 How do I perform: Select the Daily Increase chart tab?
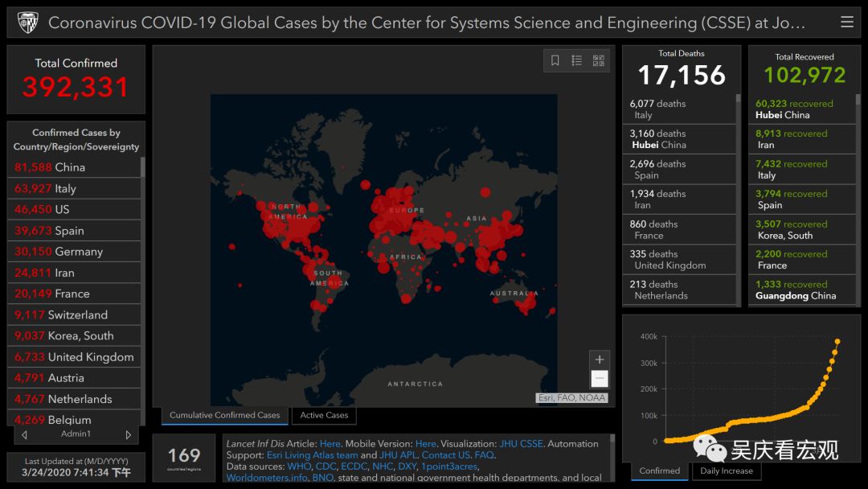[x=727, y=471]
